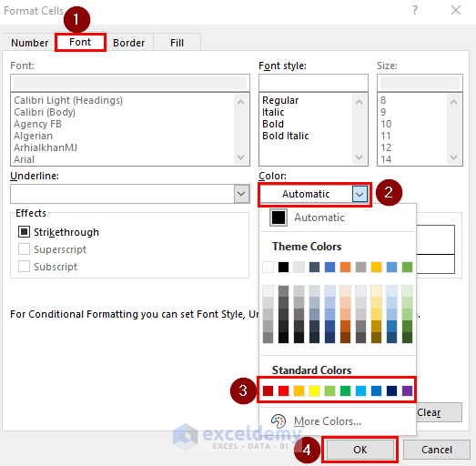This screenshot has width=476, height=466.
Task: Pick bright red standard color
Action: tap(284, 390)
